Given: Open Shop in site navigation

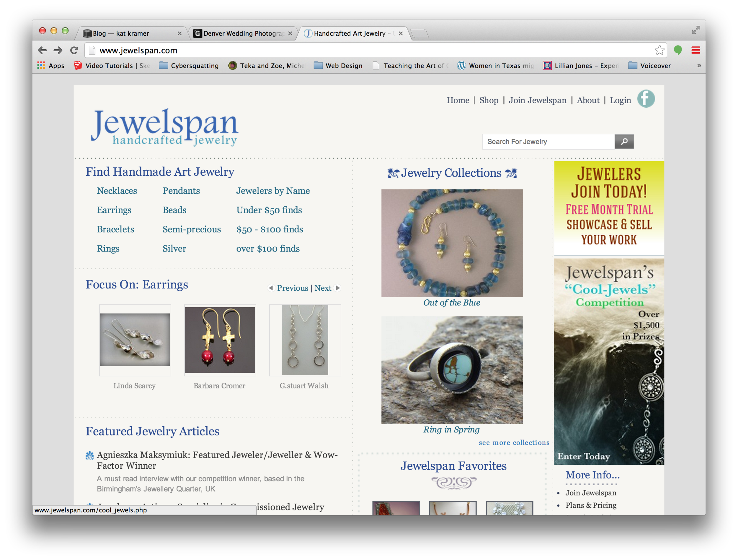Looking at the screenshot, I should tap(489, 100).
